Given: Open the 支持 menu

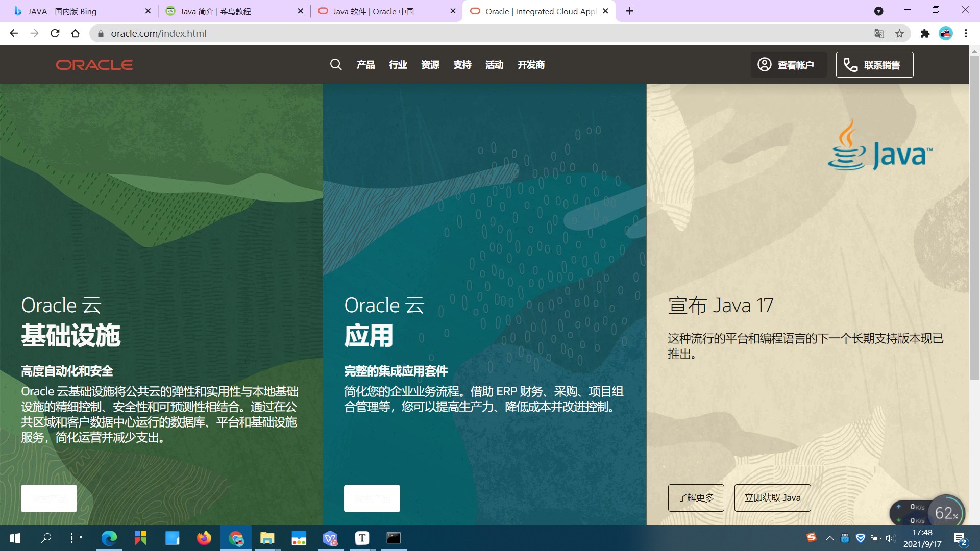Looking at the screenshot, I should point(462,65).
